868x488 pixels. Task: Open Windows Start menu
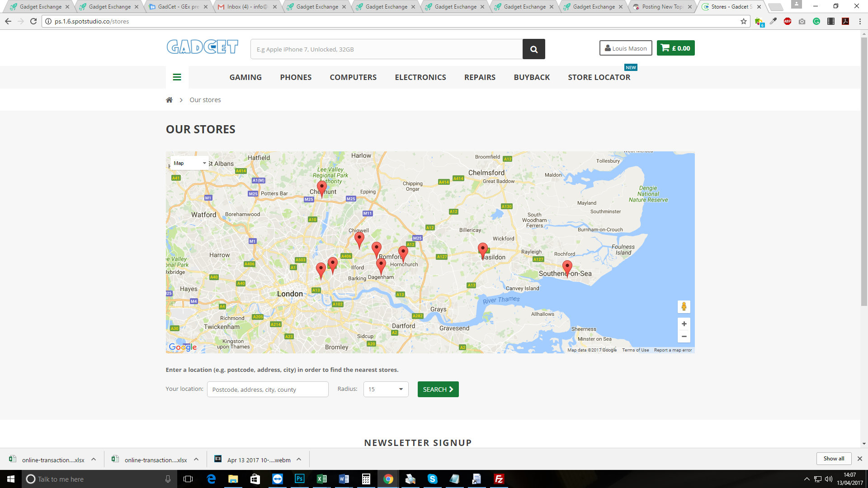11,479
